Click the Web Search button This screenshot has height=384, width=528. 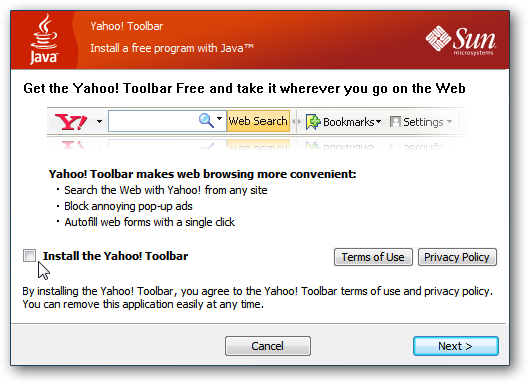pyautogui.click(x=258, y=121)
